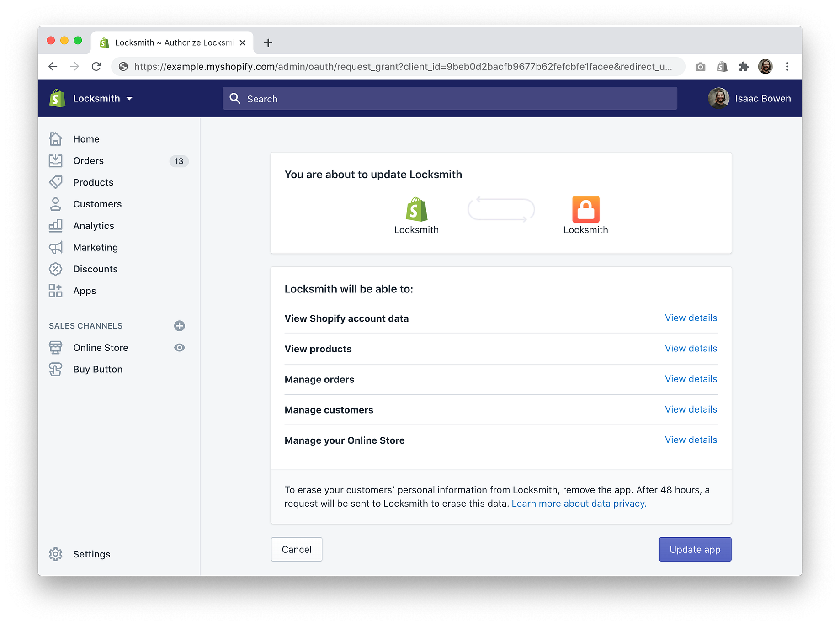This screenshot has height=626, width=840.
Task: Click the Orders inbox icon
Action: (x=56, y=160)
